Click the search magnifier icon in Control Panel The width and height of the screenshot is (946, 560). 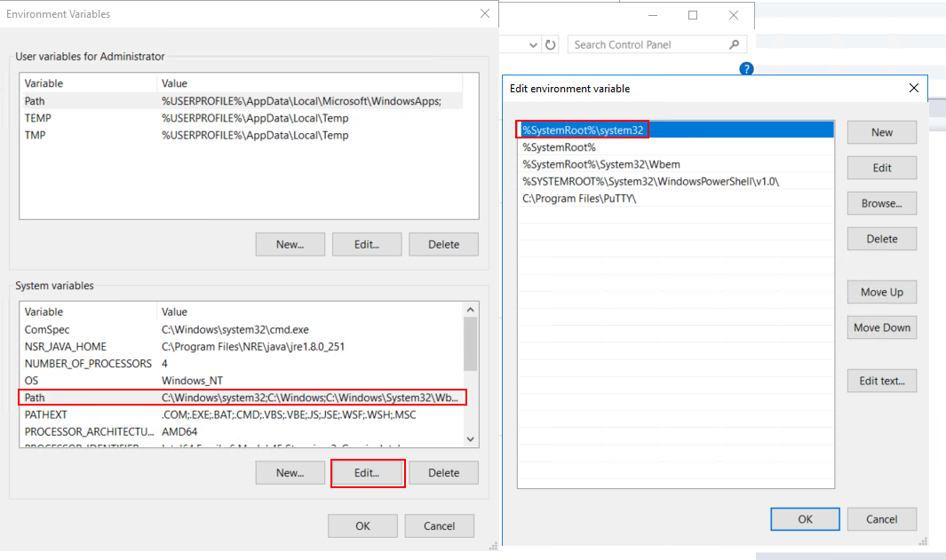pyautogui.click(x=734, y=44)
